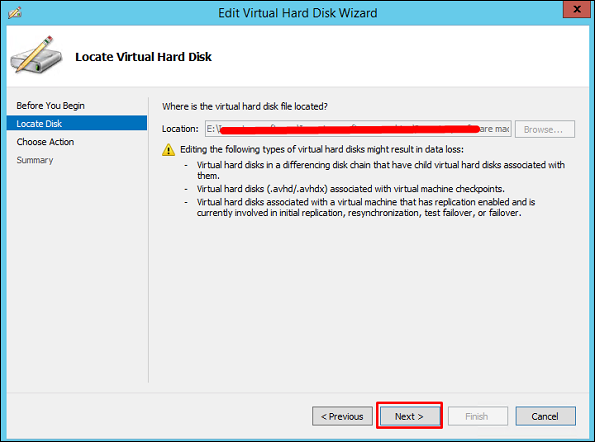Click inside the Location path field
The image size is (595, 442).
[x=358, y=129]
